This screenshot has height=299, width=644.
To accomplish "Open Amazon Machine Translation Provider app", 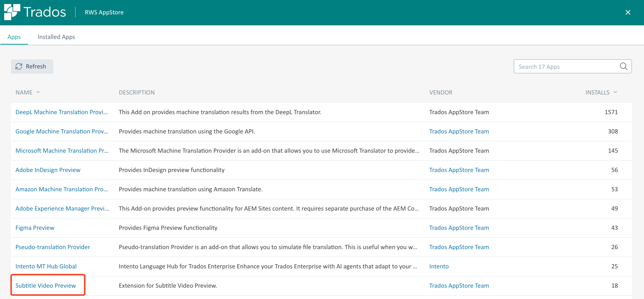I will [x=62, y=189].
